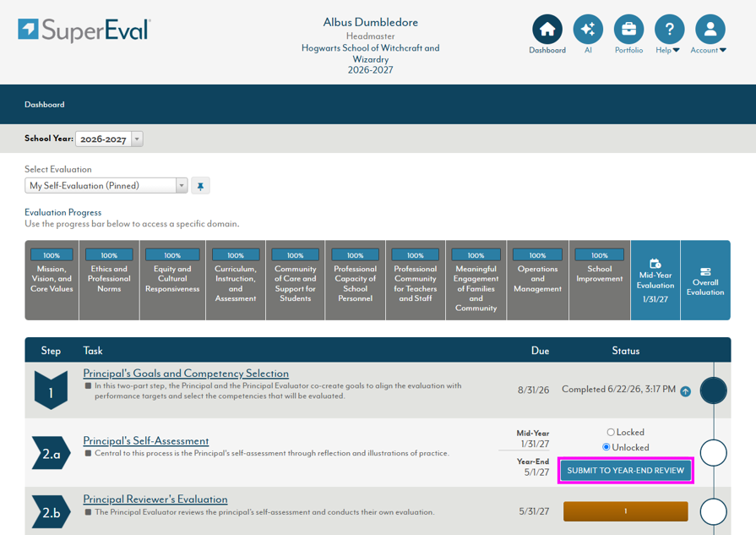Select the Locked radio option

(x=611, y=432)
